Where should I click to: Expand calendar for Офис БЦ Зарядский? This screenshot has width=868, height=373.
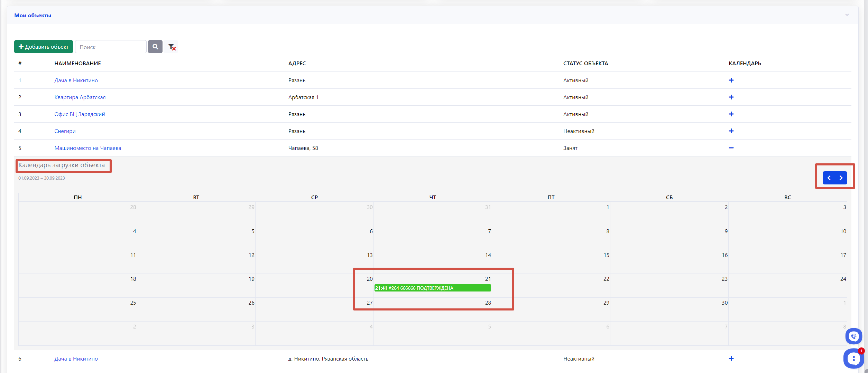coord(731,114)
